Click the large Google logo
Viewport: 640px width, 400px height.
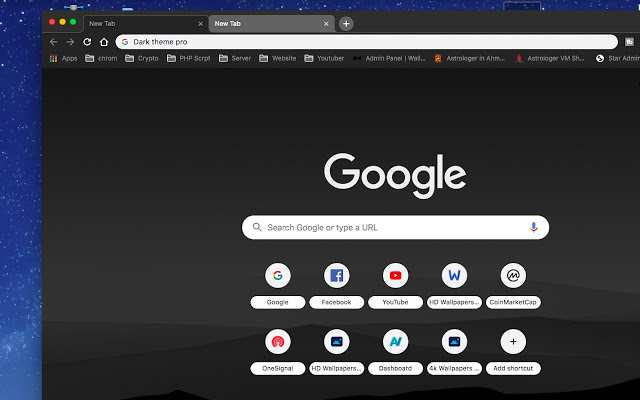[395, 176]
